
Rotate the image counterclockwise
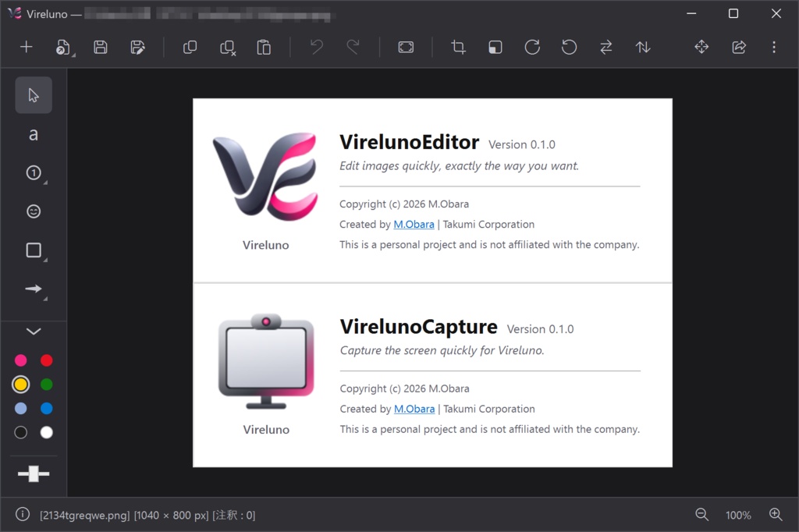pyautogui.click(x=569, y=48)
